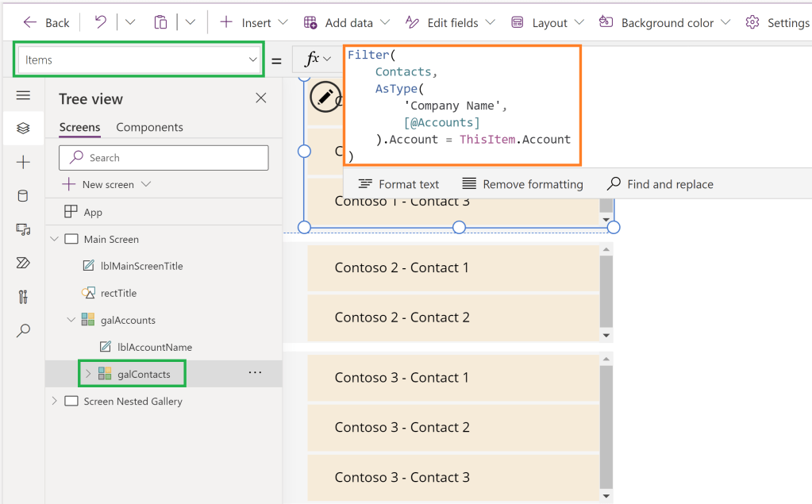The width and height of the screenshot is (812, 504).
Task: Expand the Screen Nested Gallery node
Action: coord(54,401)
